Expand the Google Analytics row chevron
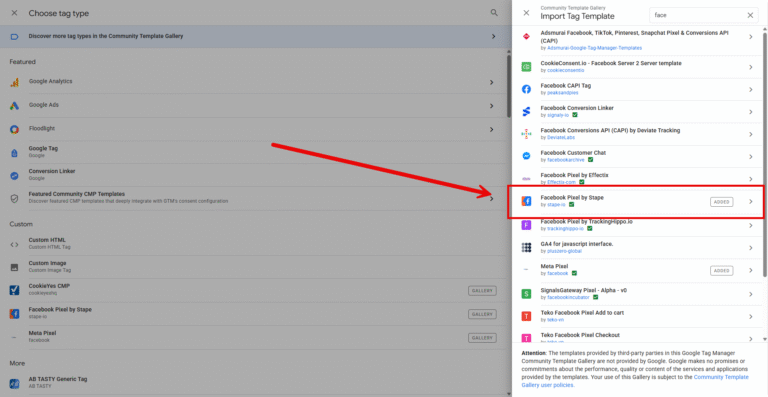The height and width of the screenshot is (397, 768). (491, 82)
